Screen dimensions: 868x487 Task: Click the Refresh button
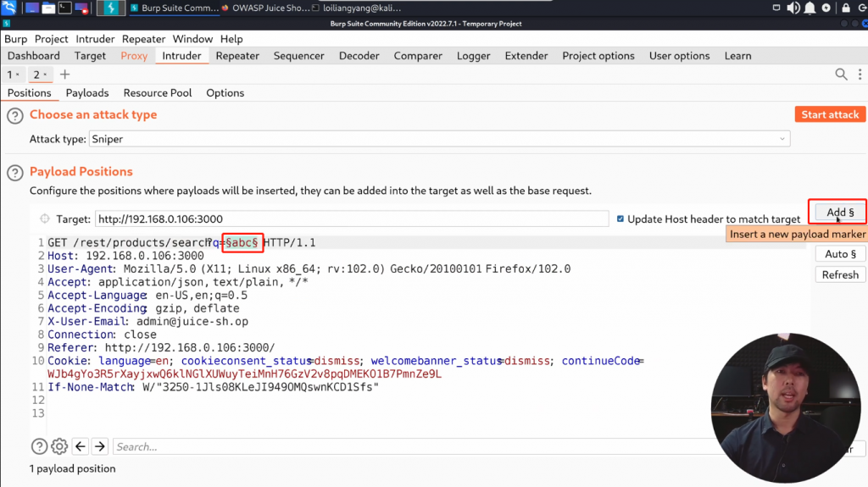click(x=840, y=274)
